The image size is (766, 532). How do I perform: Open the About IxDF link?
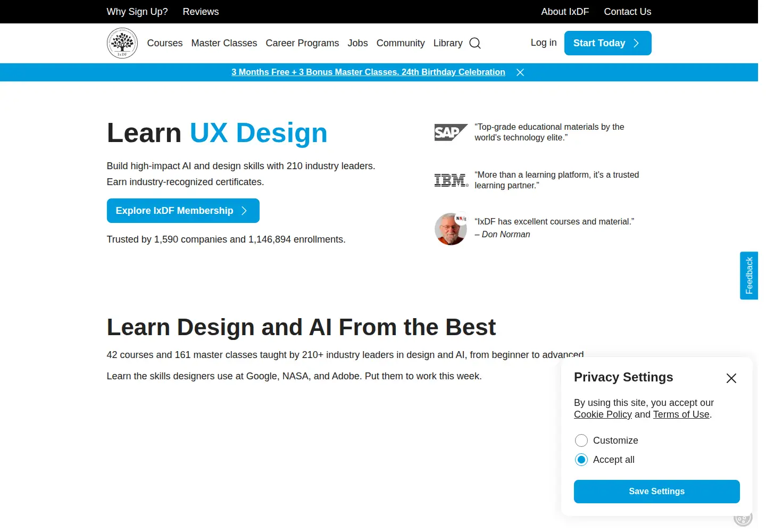click(565, 12)
